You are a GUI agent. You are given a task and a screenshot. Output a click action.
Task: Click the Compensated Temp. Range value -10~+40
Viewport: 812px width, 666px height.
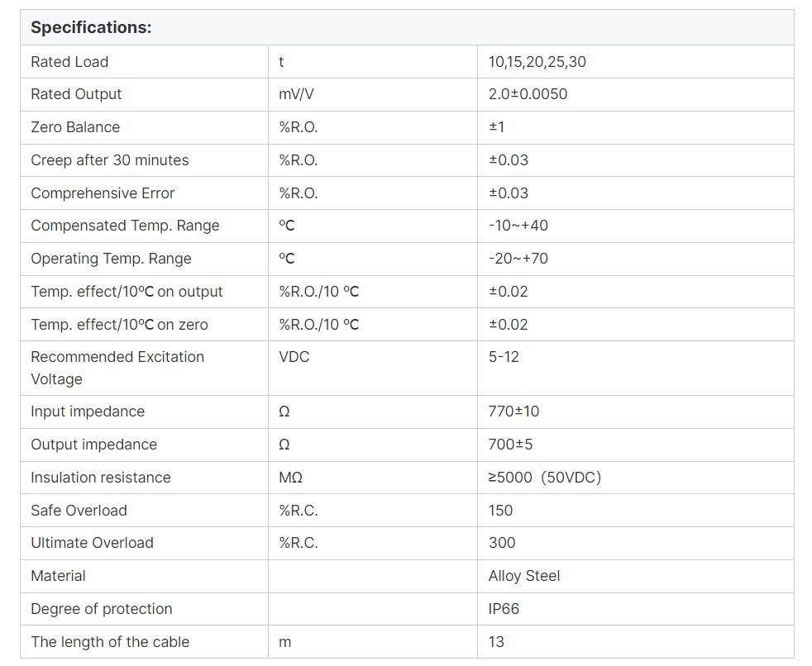(518, 226)
